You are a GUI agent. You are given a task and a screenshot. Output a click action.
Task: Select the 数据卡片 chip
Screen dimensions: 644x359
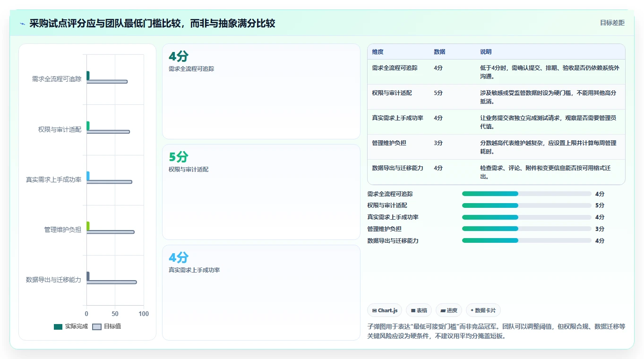[x=483, y=310]
